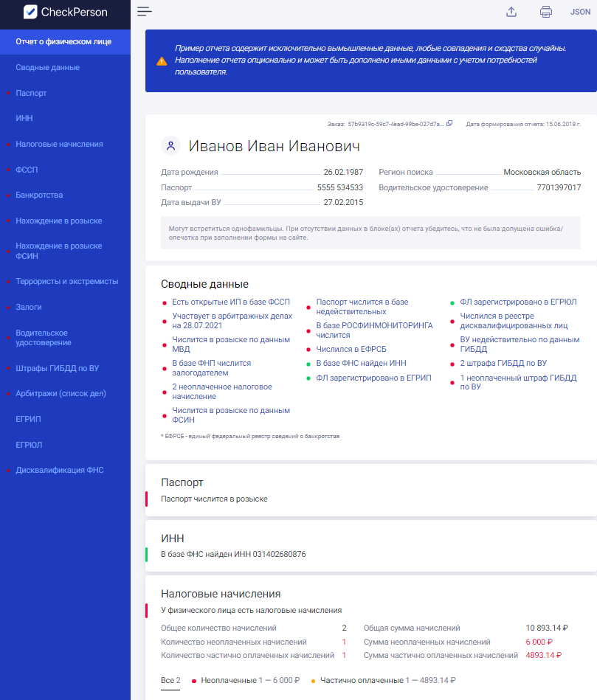Click unpaid amount '6 000 ₽' in red
Viewport: 597px width, 700px height.
pyautogui.click(x=539, y=642)
